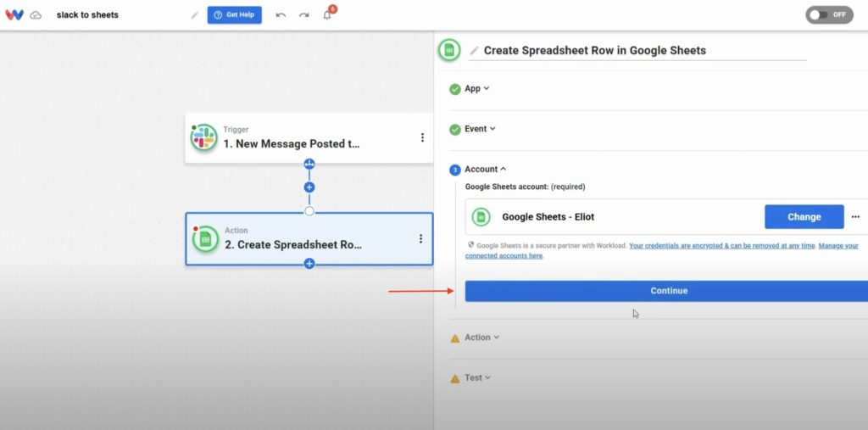Click Google Sheets - Eliot account name
The image size is (868, 430).
tap(548, 216)
